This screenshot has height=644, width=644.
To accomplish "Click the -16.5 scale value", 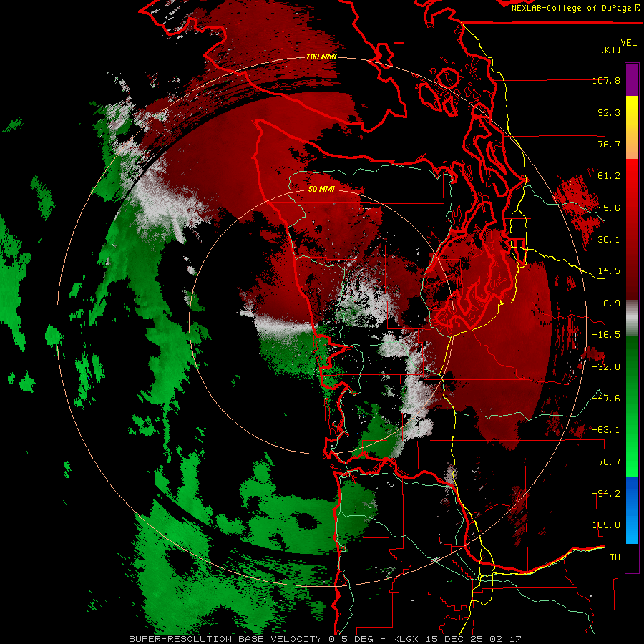I will (606, 335).
